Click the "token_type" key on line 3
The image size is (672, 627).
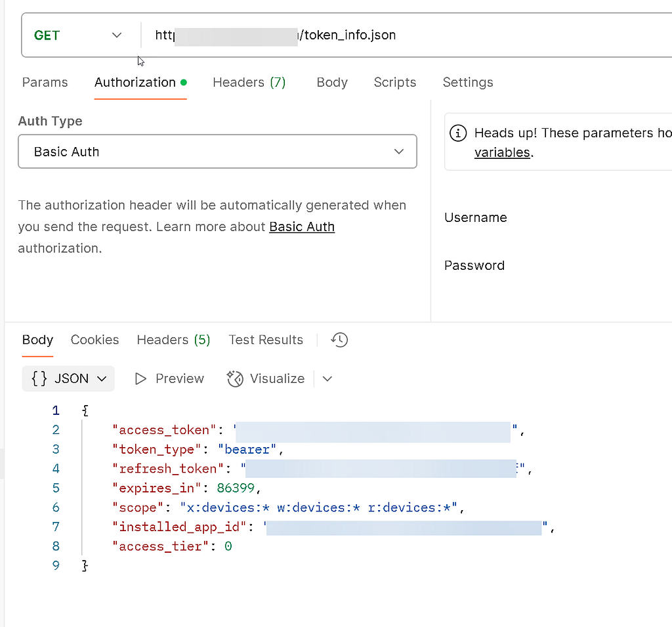point(156,449)
